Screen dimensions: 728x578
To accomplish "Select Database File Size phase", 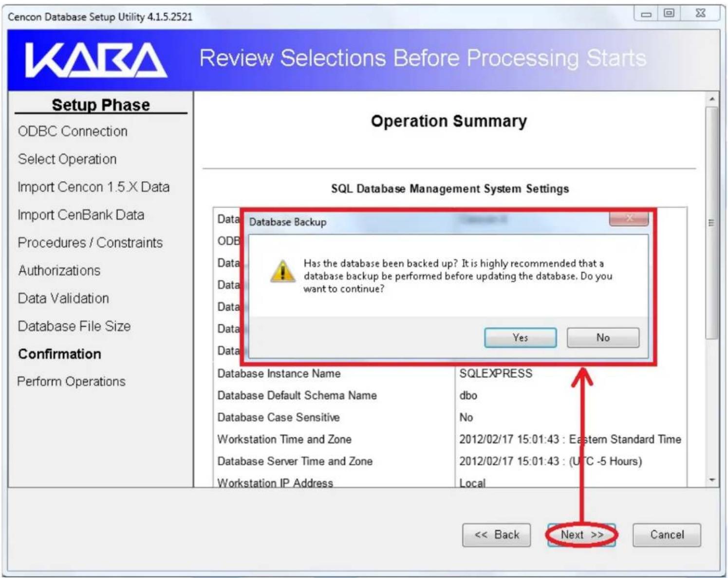I will 74,326.
